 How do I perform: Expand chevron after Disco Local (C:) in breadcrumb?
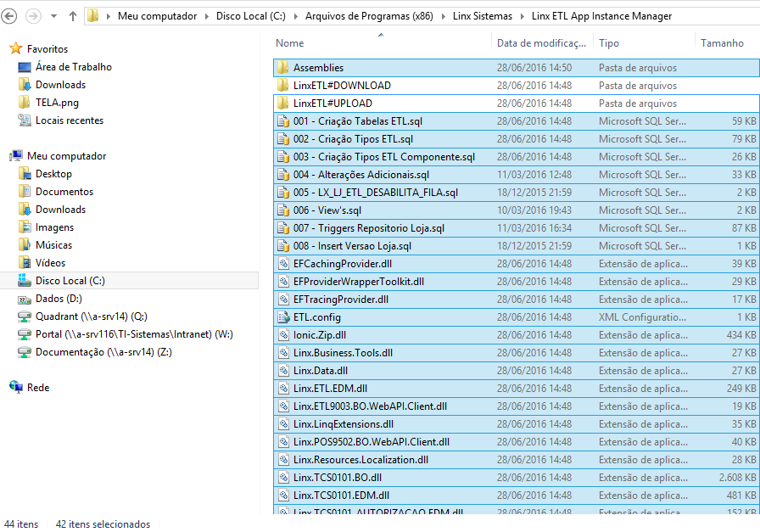(296, 16)
